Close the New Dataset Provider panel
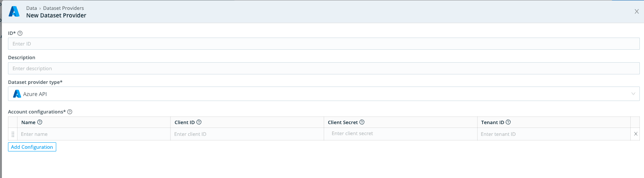 pos(637,12)
